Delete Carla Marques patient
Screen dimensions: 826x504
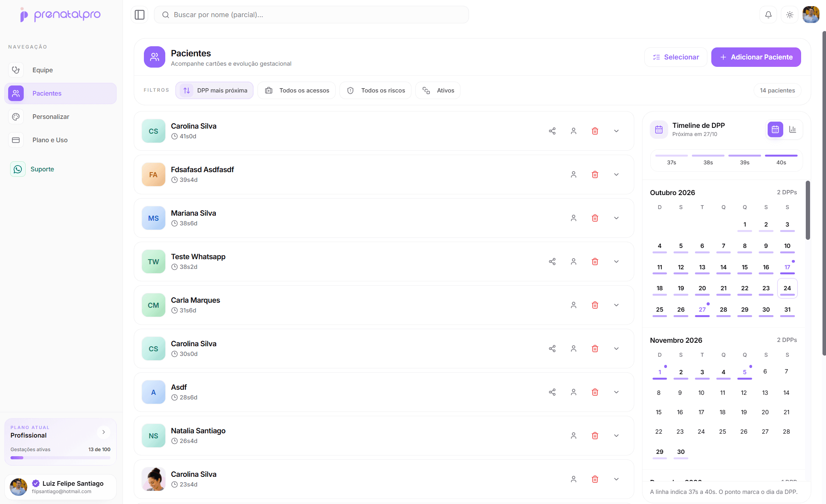coord(595,305)
